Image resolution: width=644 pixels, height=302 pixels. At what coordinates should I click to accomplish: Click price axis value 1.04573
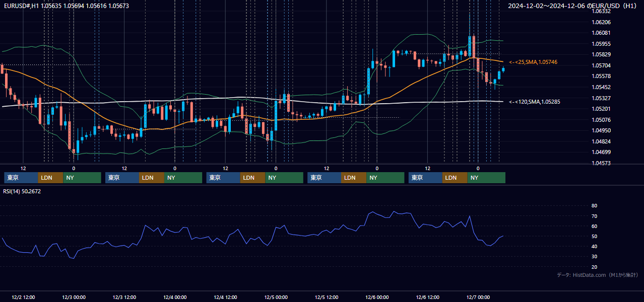(x=601, y=163)
